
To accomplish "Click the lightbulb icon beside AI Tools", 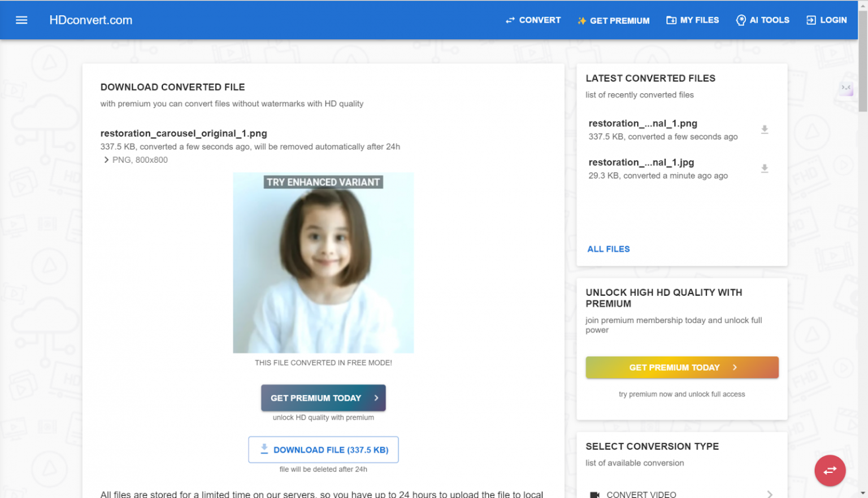I will pos(740,20).
